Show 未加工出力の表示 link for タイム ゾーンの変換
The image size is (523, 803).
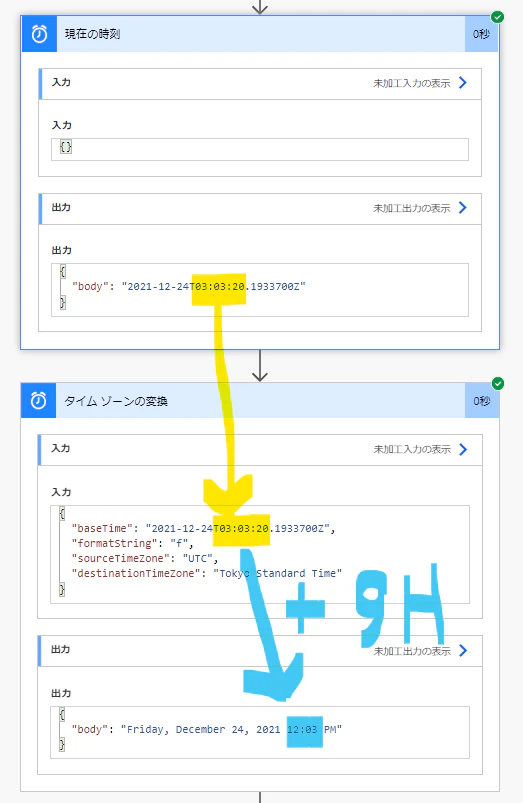coord(412,651)
